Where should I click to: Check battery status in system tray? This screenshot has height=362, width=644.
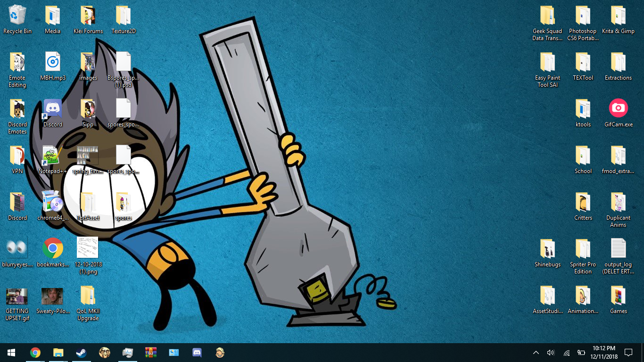581,353
